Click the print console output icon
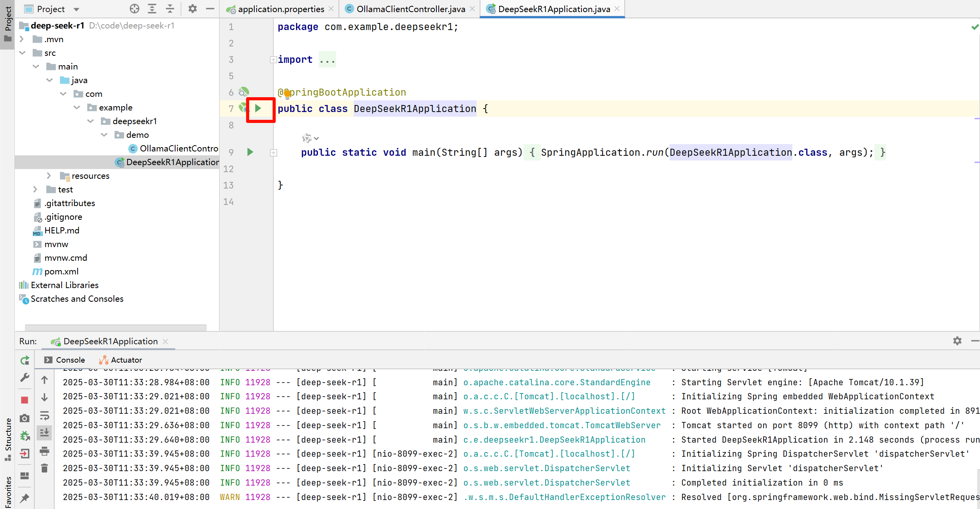980x509 pixels. point(44,451)
